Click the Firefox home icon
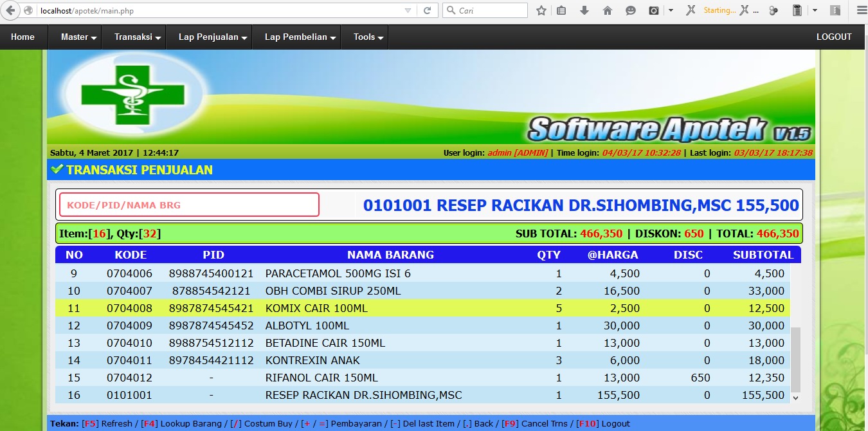The width and height of the screenshot is (868, 431). 606,10
